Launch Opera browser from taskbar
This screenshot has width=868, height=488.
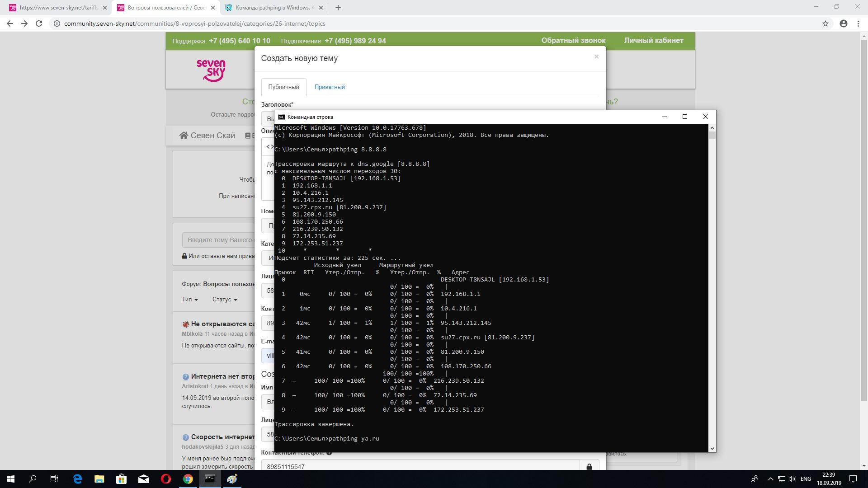pyautogui.click(x=165, y=479)
